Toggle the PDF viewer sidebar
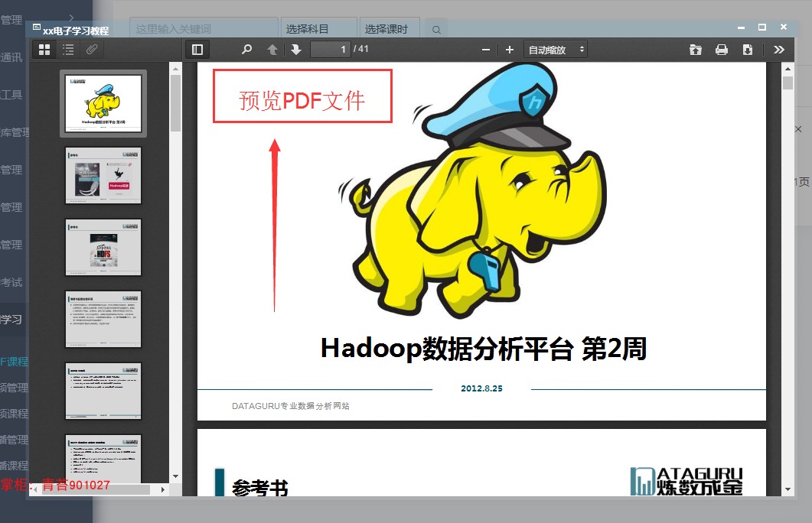812x523 pixels. (197, 50)
